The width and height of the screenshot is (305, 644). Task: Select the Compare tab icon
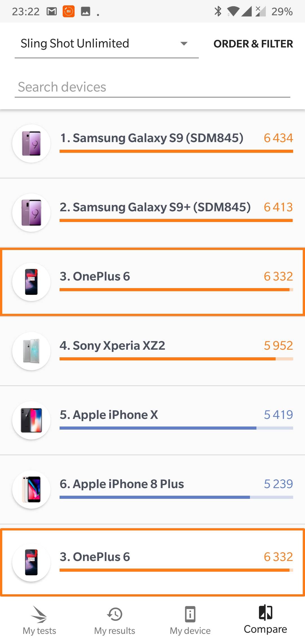265,612
